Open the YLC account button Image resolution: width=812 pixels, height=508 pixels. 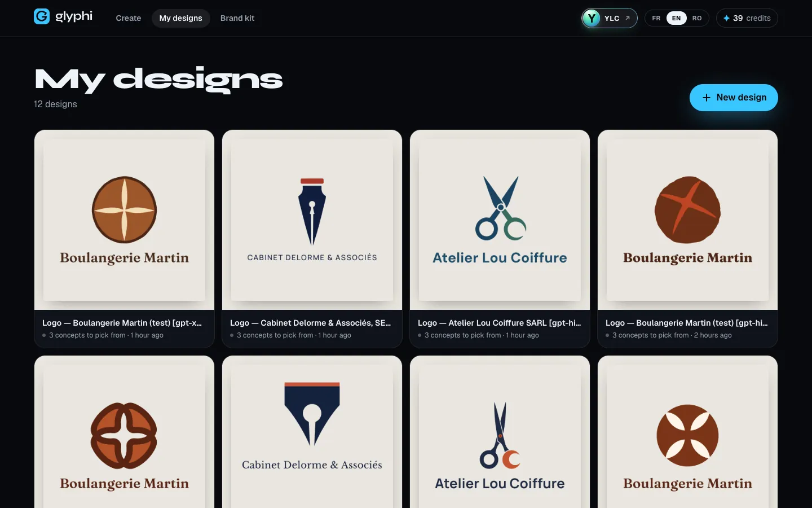pos(610,18)
